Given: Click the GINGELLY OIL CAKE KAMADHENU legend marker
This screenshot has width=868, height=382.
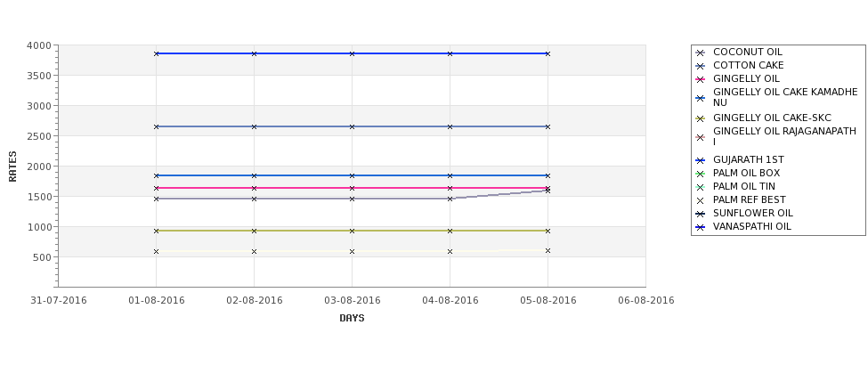Looking at the screenshot, I should [x=701, y=98].
